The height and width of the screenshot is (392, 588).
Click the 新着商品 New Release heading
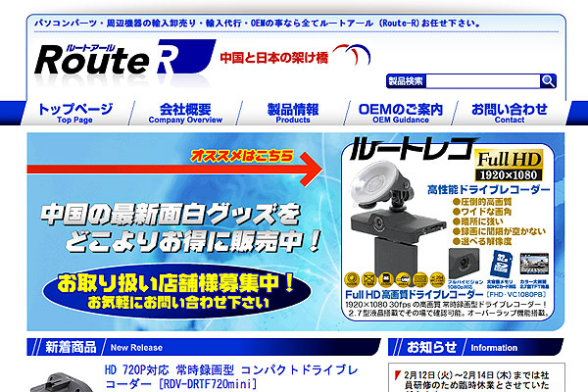click(204, 347)
